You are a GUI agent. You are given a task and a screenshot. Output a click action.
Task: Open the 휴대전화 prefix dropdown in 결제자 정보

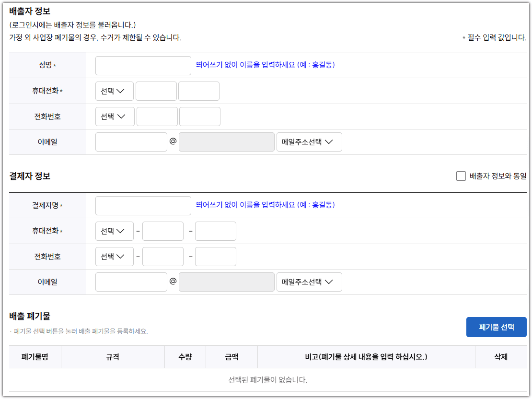tap(115, 231)
